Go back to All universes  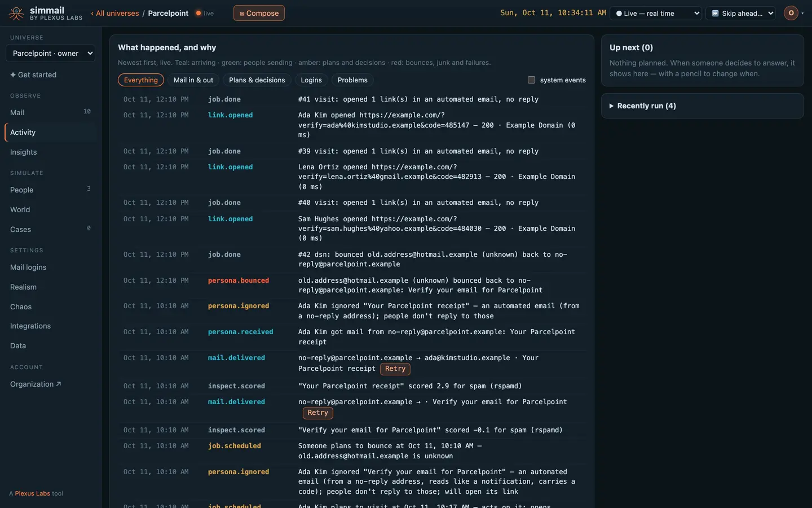(115, 13)
